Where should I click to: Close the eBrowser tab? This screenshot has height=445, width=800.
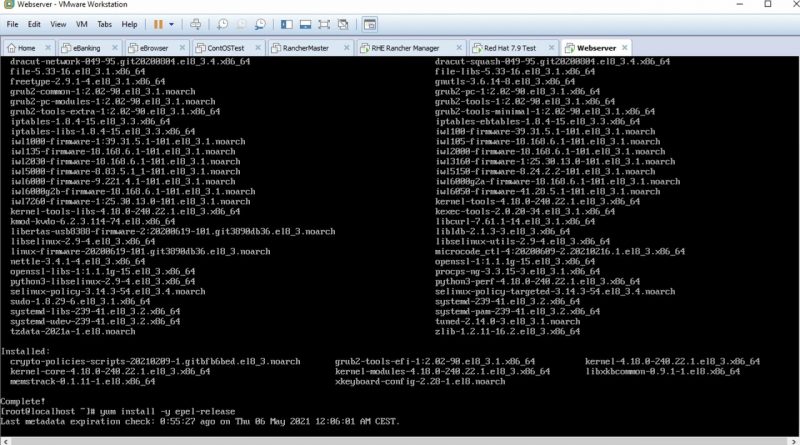click(182, 47)
